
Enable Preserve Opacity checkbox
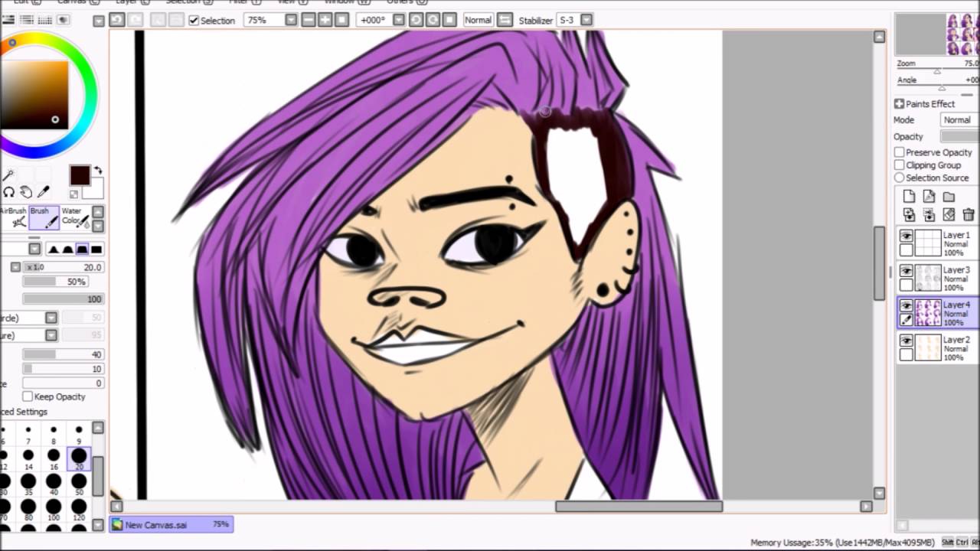[900, 152]
